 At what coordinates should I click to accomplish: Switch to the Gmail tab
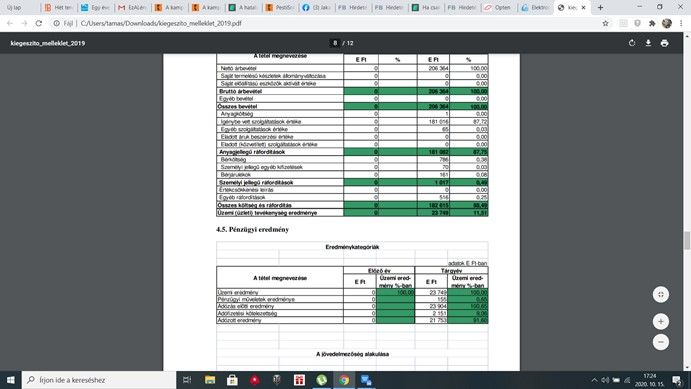coord(133,7)
